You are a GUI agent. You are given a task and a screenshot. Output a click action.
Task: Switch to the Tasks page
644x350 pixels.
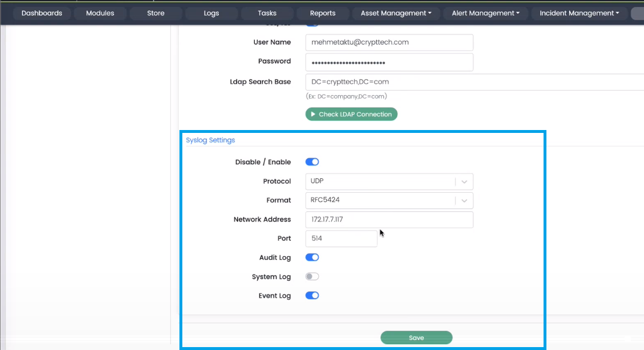267,13
